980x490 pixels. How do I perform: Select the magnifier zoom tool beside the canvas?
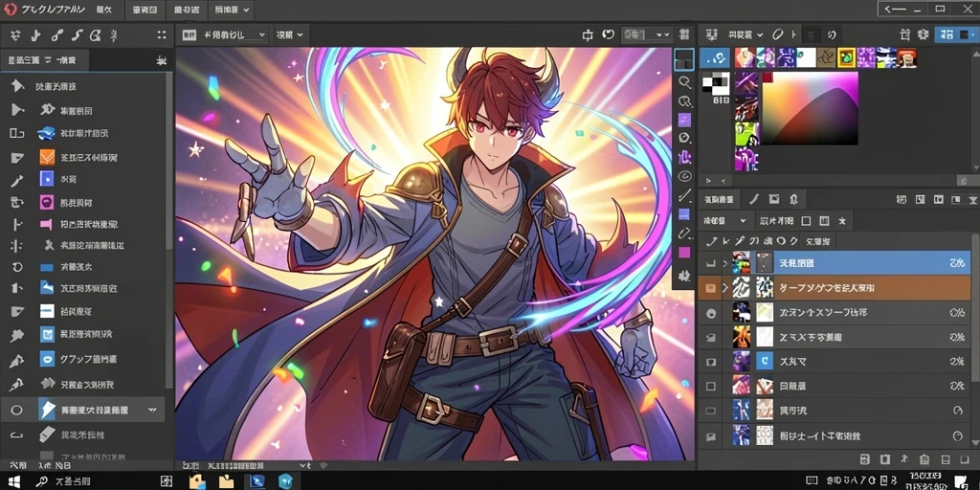click(685, 81)
